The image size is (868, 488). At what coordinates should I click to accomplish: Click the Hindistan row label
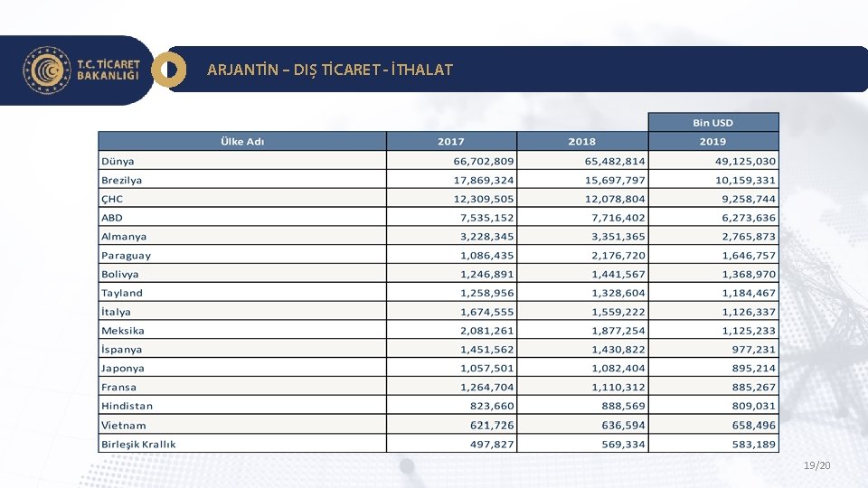[127, 407]
